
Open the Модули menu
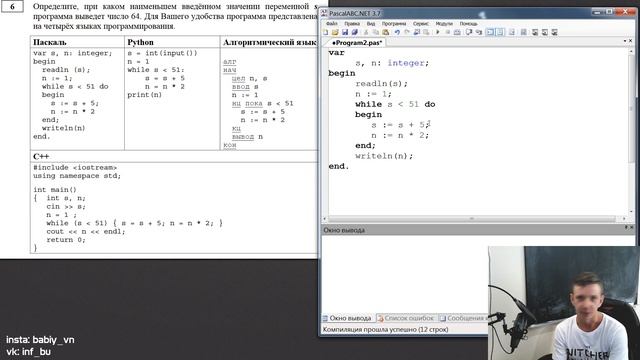[444, 24]
